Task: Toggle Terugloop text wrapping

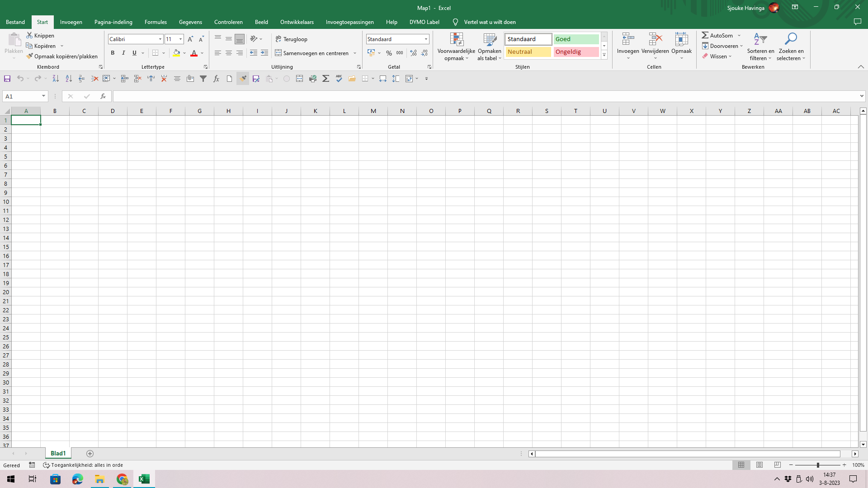Action: 291,39
